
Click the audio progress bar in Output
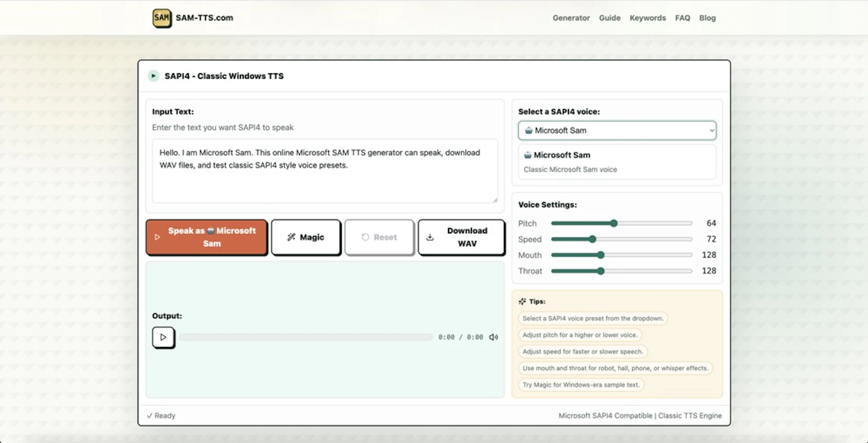point(306,337)
